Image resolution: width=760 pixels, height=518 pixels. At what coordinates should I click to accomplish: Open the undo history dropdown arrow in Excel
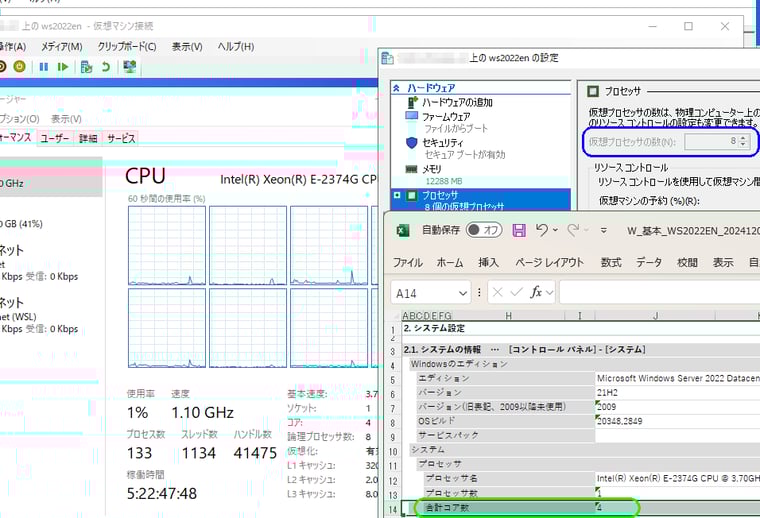coord(555,230)
